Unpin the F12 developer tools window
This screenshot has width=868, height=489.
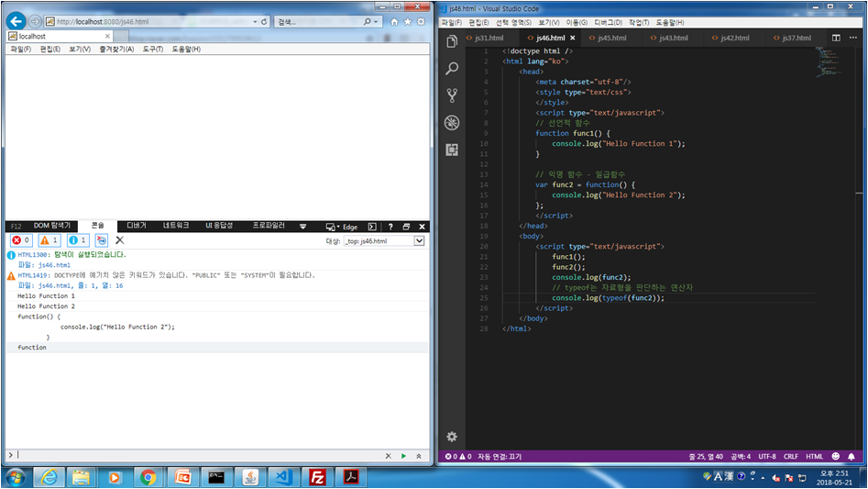(406, 227)
